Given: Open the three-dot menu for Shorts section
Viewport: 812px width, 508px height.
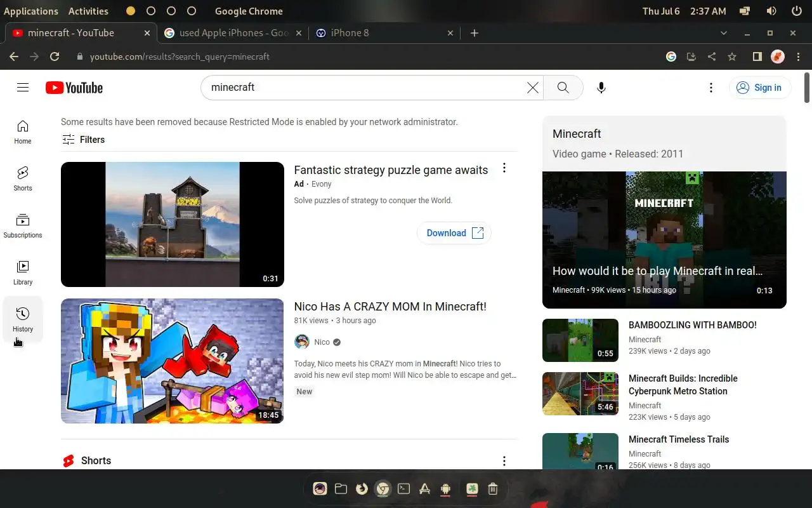Looking at the screenshot, I should click(x=504, y=461).
